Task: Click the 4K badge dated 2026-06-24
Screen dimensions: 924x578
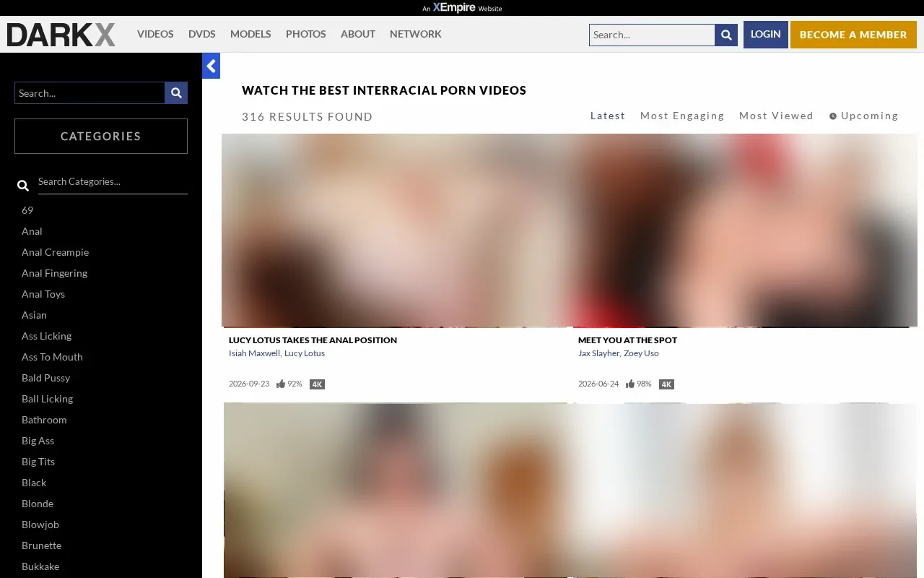Action: coord(666,384)
